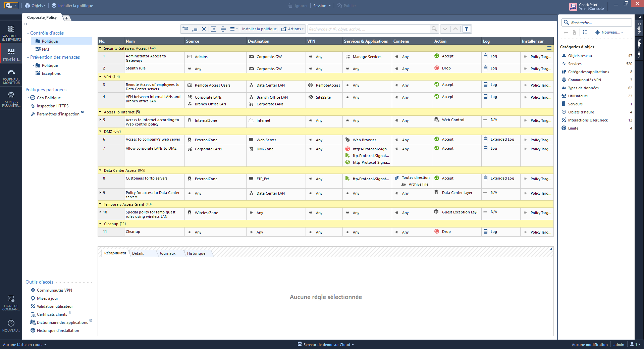Collapse the Security Gateways Access section
This screenshot has height=349, width=644.
(100, 48)
